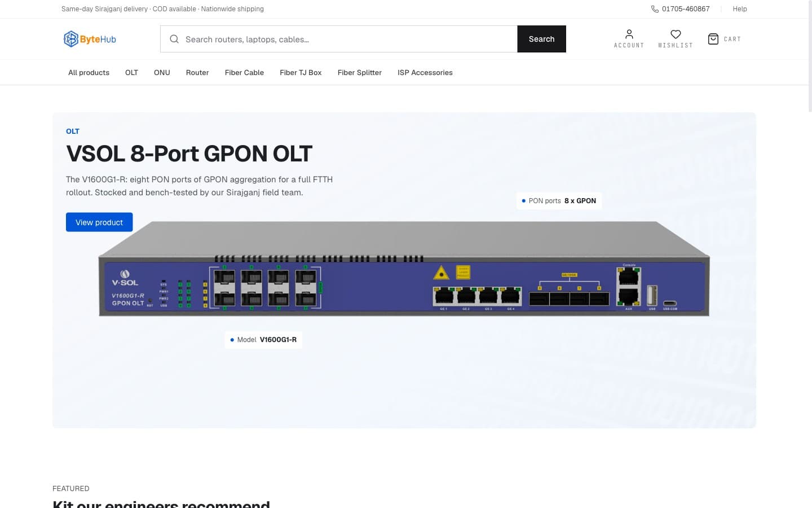Click the Model V1600G1-R hotspot tag
Screen dimensions: 812x508
click(263, 340)
